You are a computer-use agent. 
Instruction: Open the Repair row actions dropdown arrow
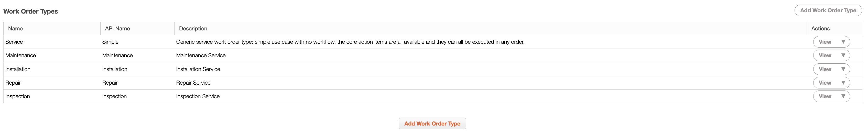(x=843, y=83)
